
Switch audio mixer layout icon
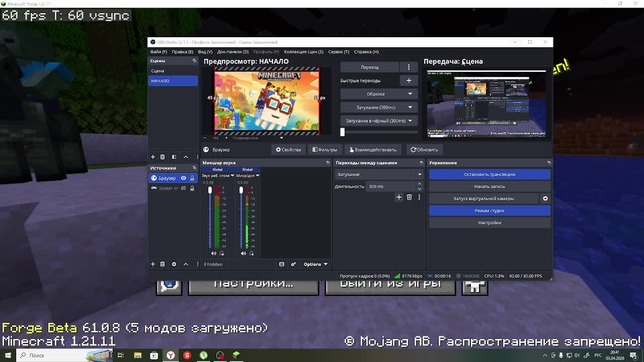pos(282,264)
